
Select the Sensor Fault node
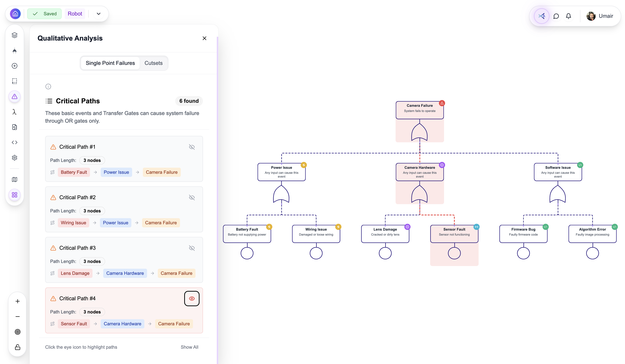coord(454,233)
